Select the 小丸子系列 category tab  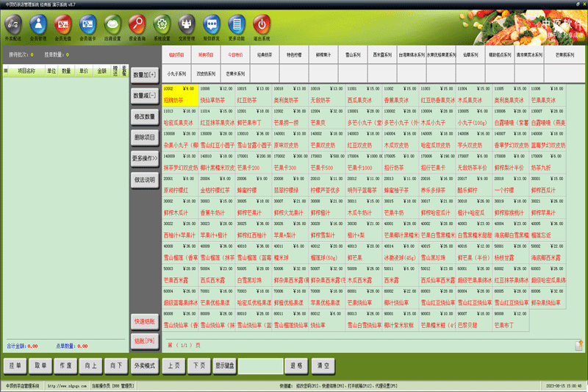[x=176, y=74]
